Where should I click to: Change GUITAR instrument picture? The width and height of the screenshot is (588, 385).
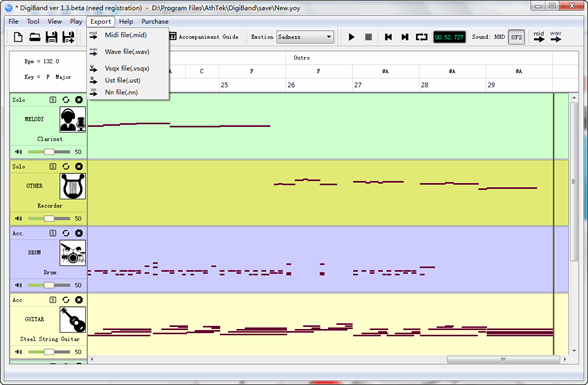pyautogui.click(x=72, y=320)
